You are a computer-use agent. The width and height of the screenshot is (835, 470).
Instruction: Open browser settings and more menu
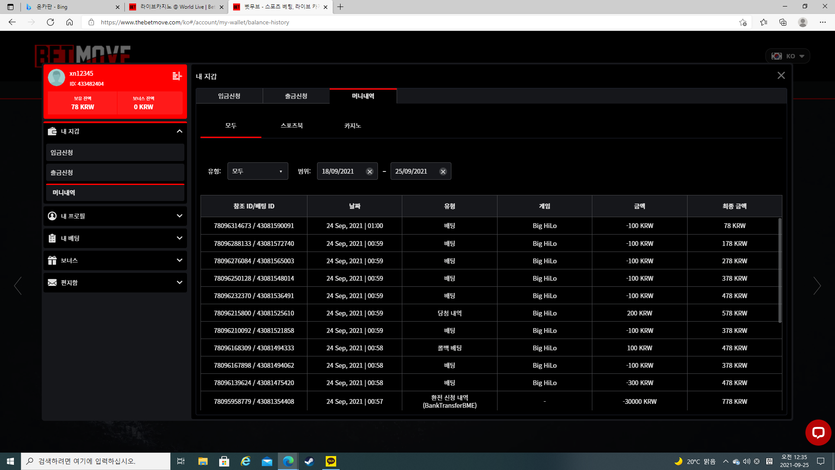(823, 22)
